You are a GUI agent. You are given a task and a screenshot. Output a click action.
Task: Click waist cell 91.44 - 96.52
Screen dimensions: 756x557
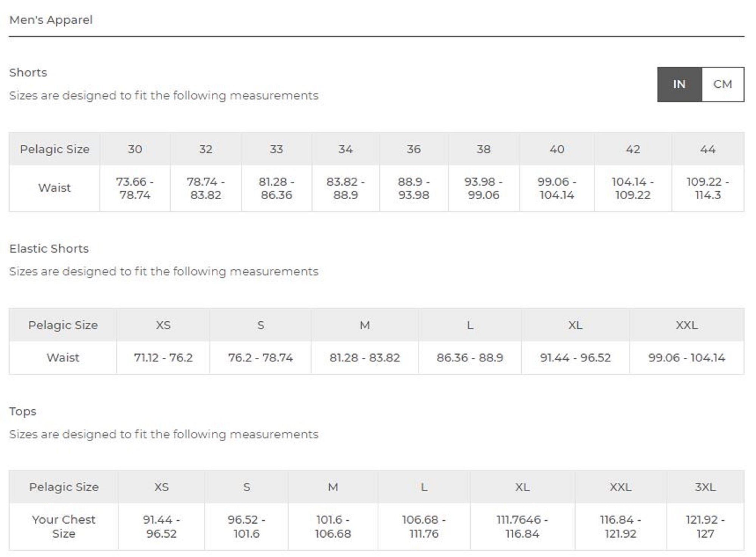pyautogui.click(x=575, y=358)
